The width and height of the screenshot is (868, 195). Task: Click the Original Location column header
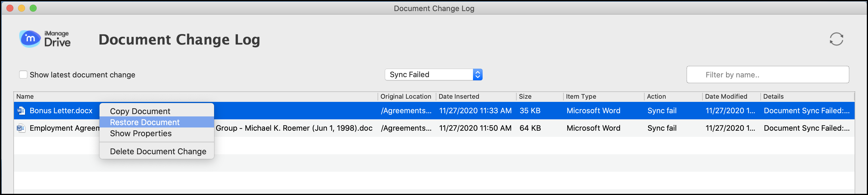click(405, 97)
